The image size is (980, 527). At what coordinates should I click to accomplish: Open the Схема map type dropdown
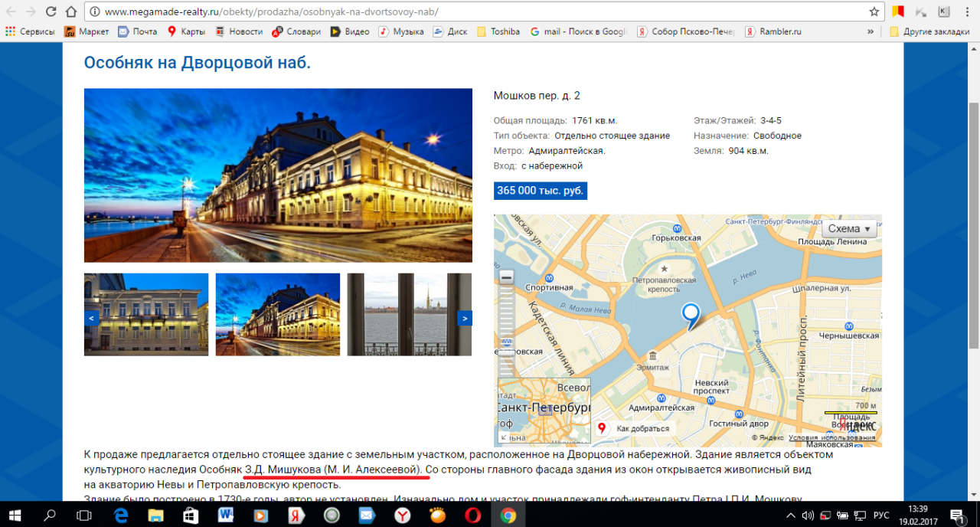849,229
